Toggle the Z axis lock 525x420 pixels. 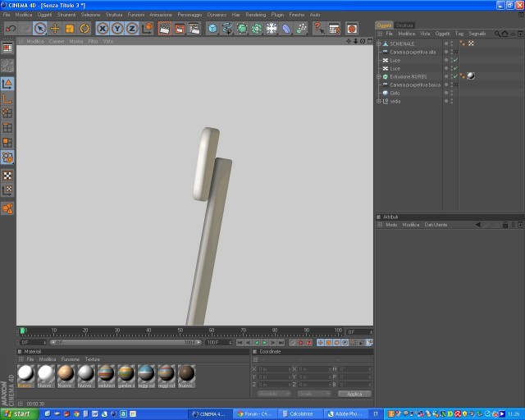132,29
